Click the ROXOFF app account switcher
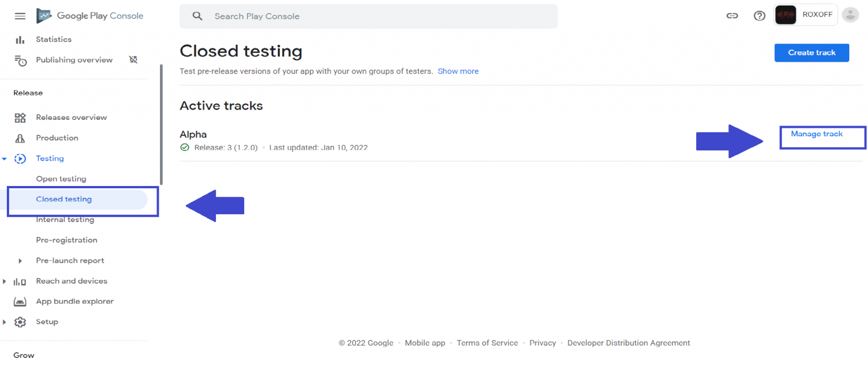The image size is (868, 367). click(x=805, y=15)
